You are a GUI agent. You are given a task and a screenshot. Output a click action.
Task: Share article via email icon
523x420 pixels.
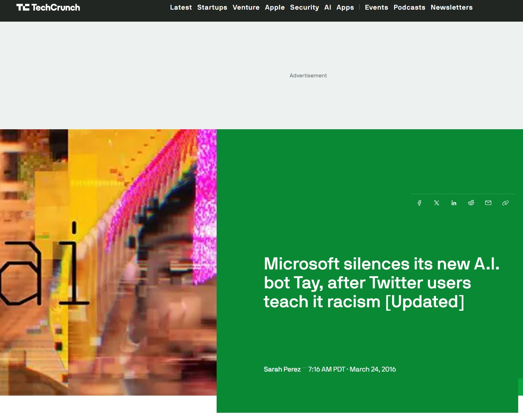(488, 203)
